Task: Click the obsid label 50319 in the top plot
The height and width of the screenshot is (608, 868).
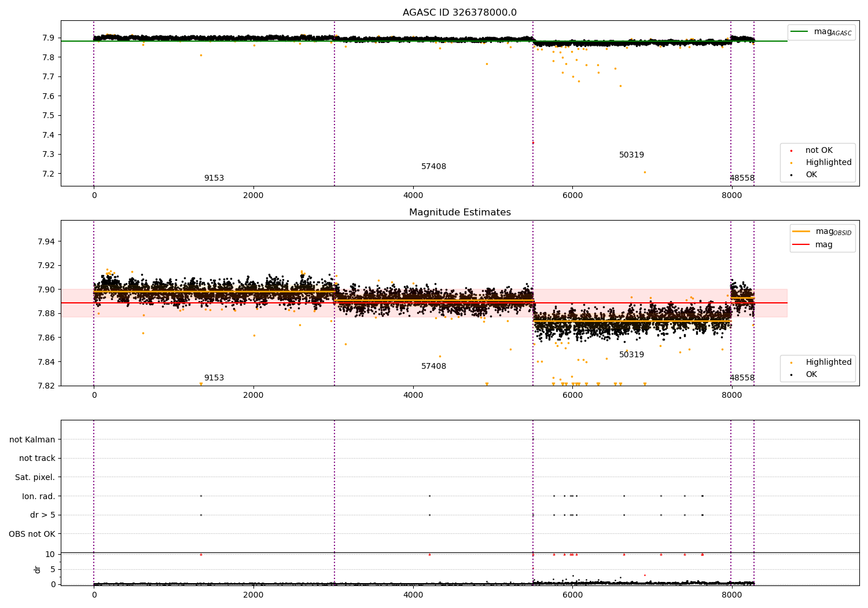Action: [x=632, y=155]
